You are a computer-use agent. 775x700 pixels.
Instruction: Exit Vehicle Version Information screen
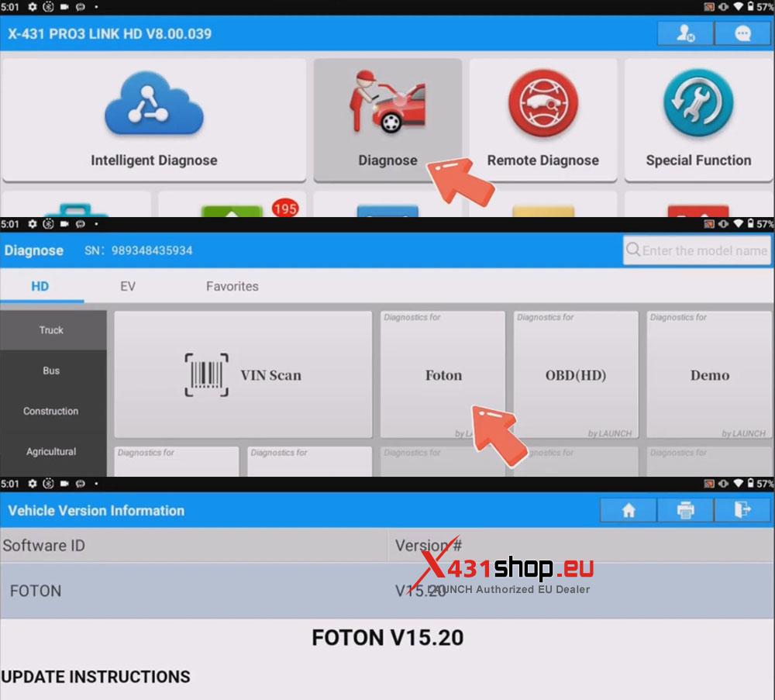(x=742, y=509)
